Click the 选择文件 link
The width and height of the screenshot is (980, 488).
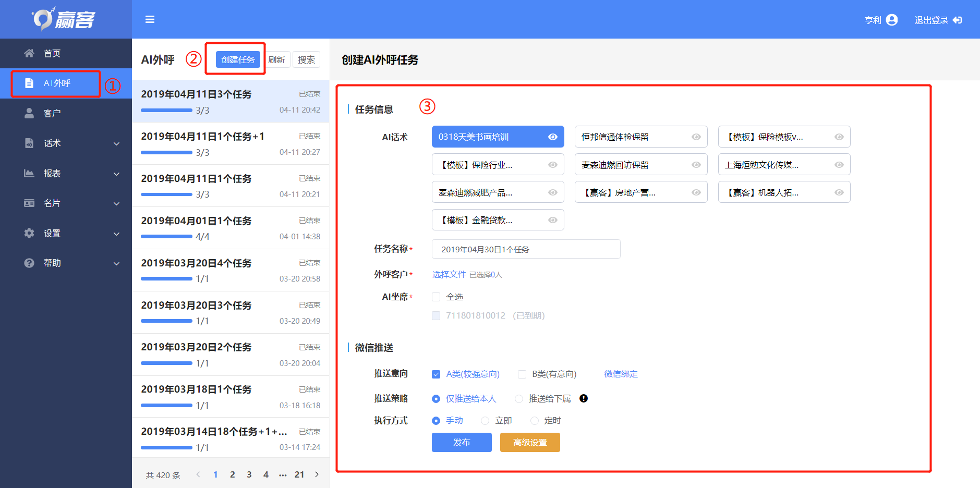point(449,274)
